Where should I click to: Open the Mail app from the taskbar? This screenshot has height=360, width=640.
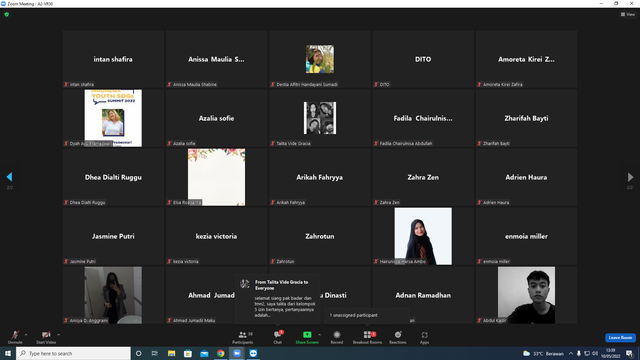point(204,353)
